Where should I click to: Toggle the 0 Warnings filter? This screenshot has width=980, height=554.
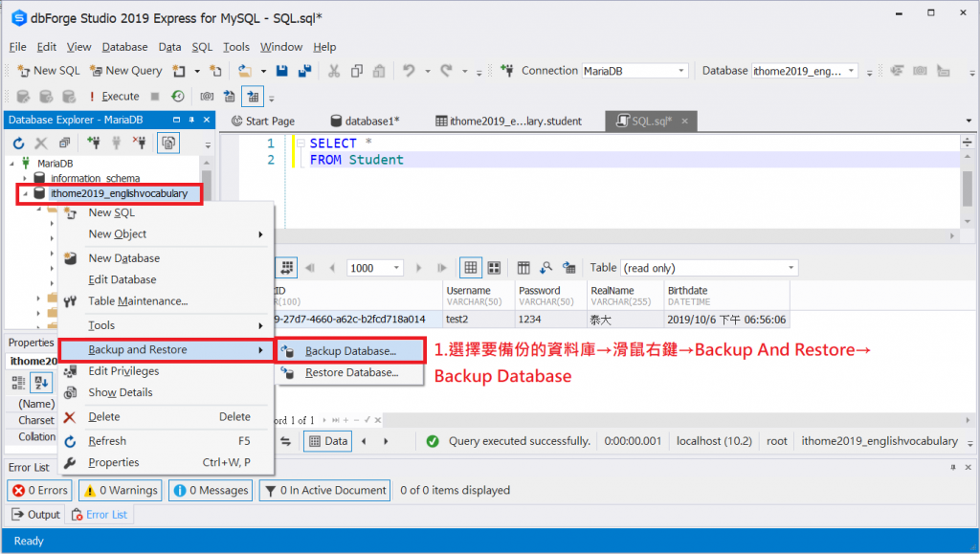(x=121, y=490)
